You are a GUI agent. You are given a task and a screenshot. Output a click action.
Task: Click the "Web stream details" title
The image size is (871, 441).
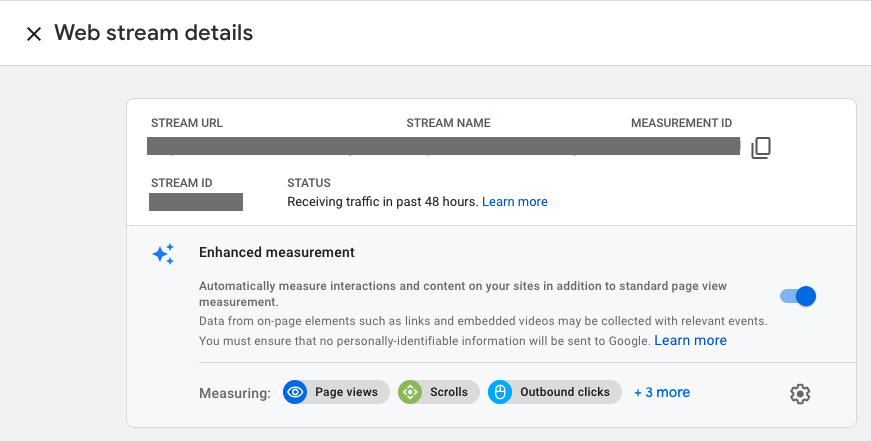click(x=153, y=33)
